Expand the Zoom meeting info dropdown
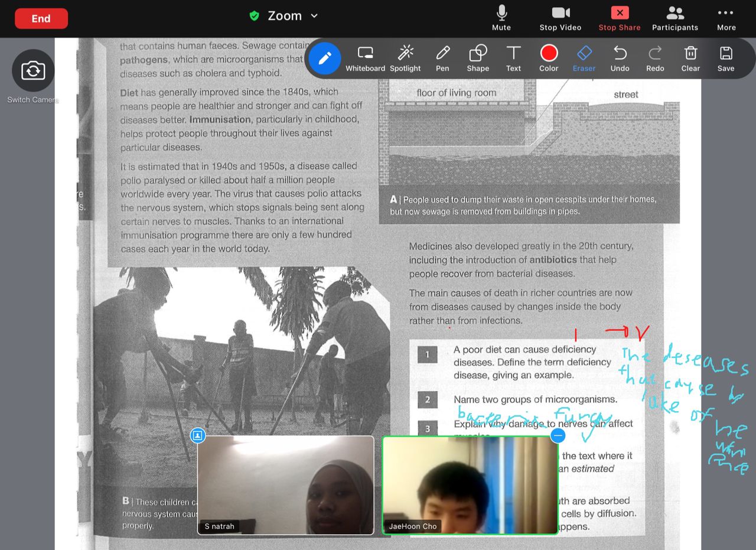Image resolution: width=756 pixels, height=550 pixels. (314, 16)
